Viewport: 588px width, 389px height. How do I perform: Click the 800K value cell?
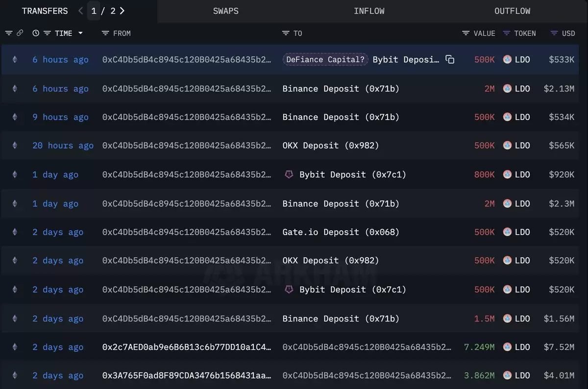click(x=485, y=174)
